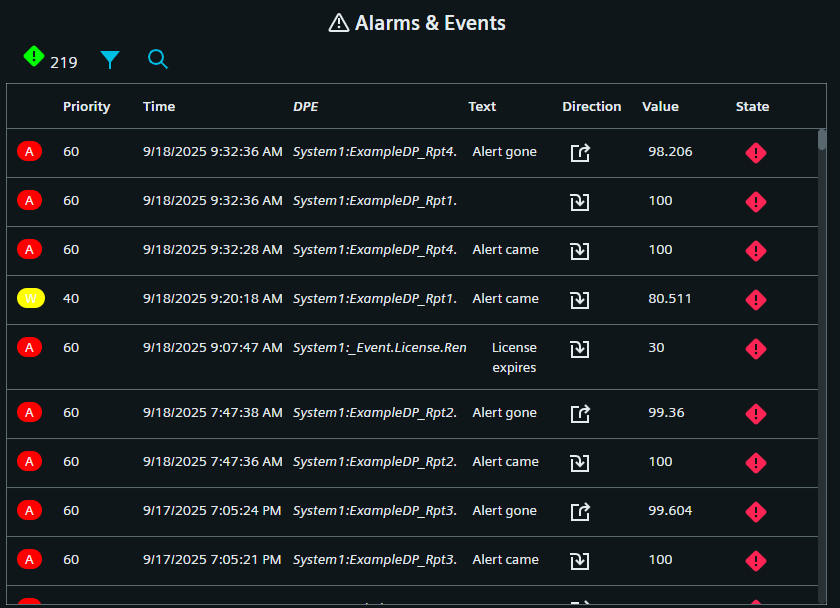This screenshot has width=840, height=608.
Task: Click the Direction column header
Action: [x=591, y=107]
